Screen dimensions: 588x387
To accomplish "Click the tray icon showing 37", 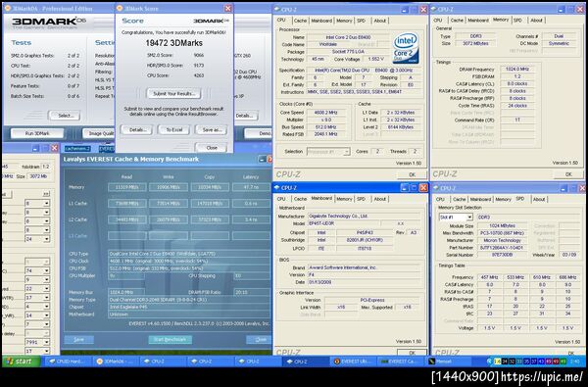I will [x=533, y=362].
